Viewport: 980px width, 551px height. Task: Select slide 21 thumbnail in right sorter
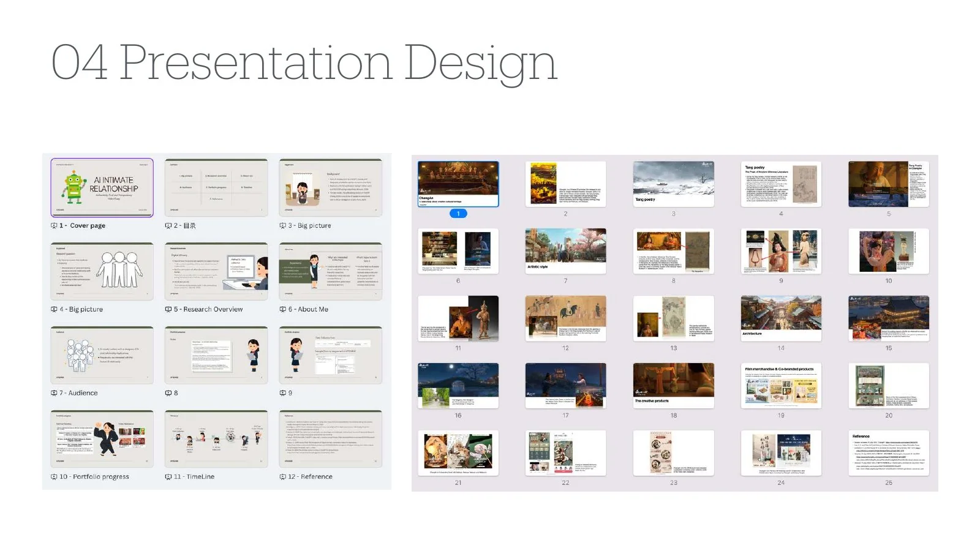click(x=458, y=454)
